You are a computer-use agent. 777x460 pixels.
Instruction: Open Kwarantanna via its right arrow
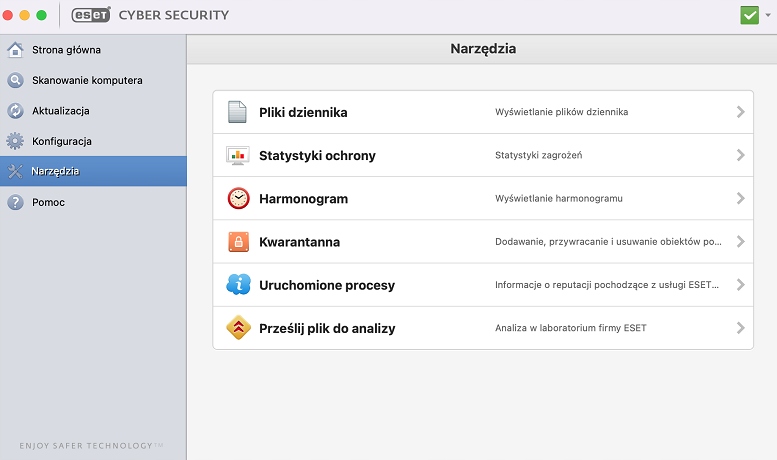740,242
